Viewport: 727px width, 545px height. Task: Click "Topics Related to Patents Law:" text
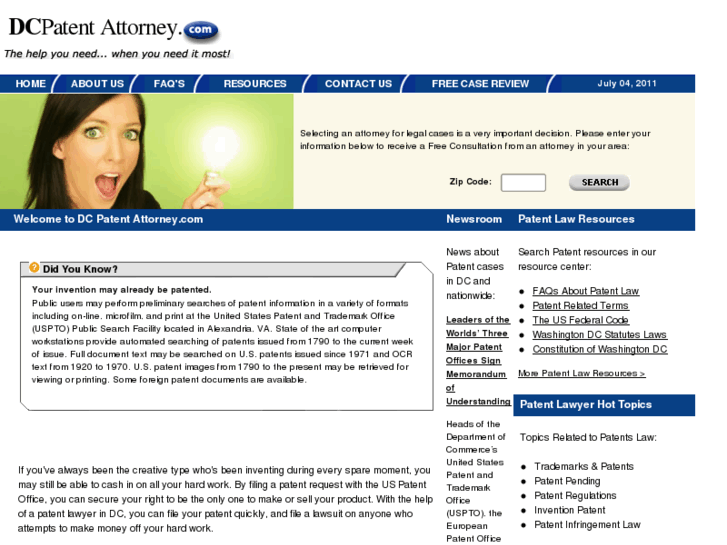(x=588, y=438)
